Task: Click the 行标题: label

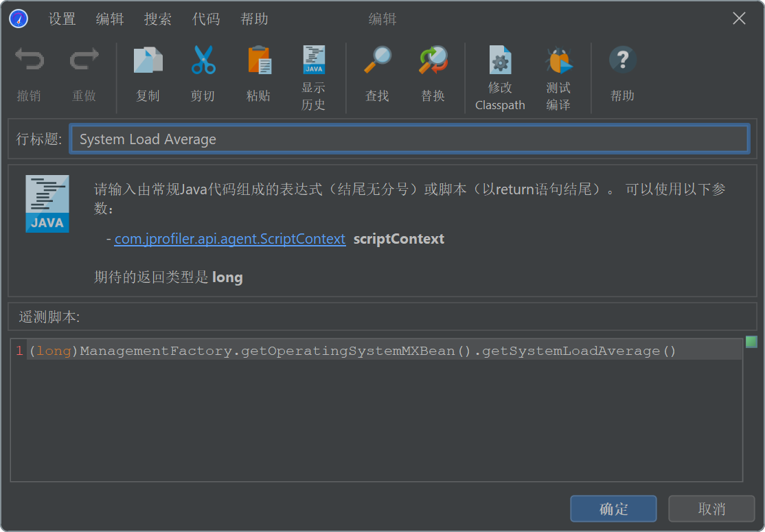Action: pos(39,139)
